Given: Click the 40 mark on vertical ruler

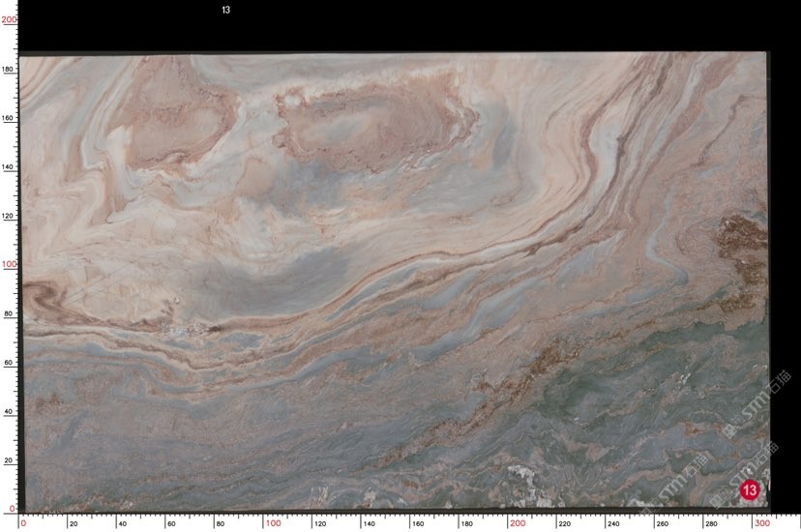Looking at the screenshot, I should [x=9, y=411].
